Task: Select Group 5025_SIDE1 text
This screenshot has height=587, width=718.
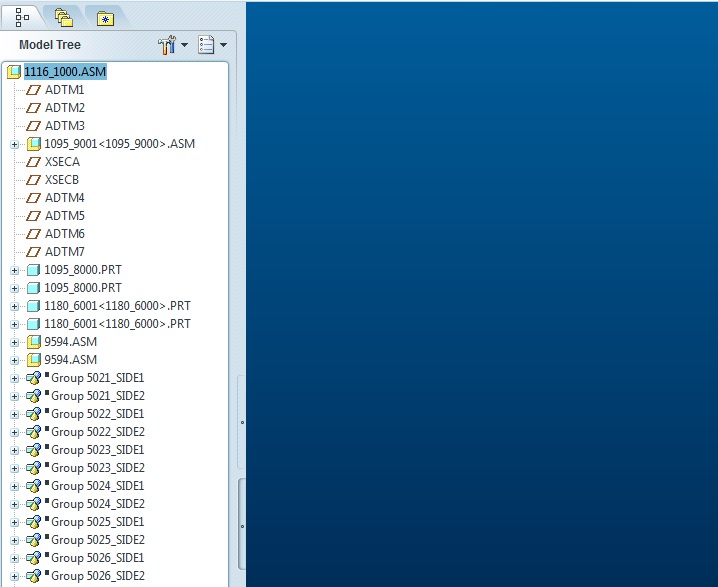Action: (98, 522)
